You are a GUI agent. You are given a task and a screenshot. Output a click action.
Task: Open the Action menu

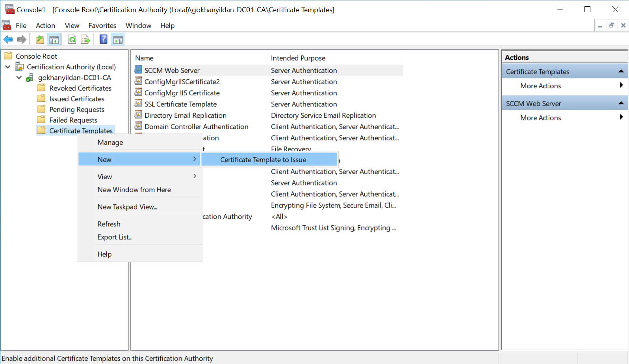coord(45,26)
